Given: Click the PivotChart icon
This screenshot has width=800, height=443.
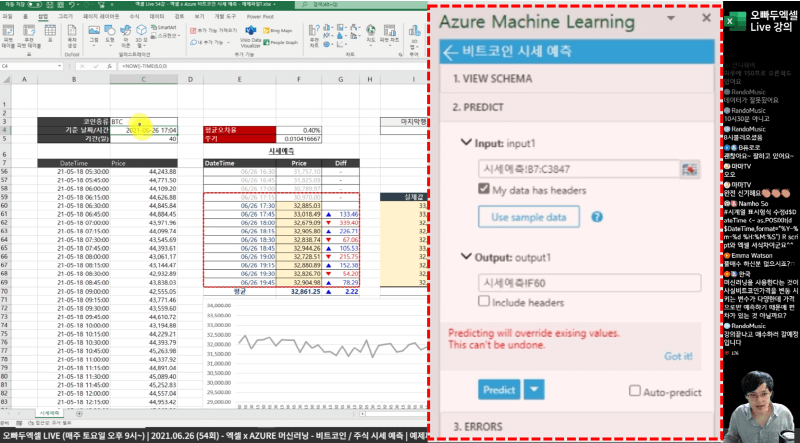Looking at the screenshot, I should [x=390, y=33].
